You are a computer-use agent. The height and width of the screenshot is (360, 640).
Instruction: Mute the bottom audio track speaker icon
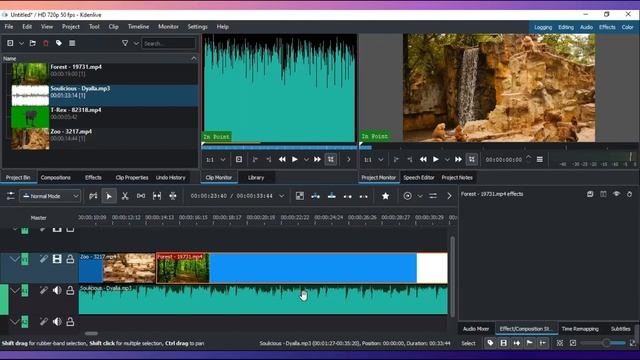tap(57, 322)
